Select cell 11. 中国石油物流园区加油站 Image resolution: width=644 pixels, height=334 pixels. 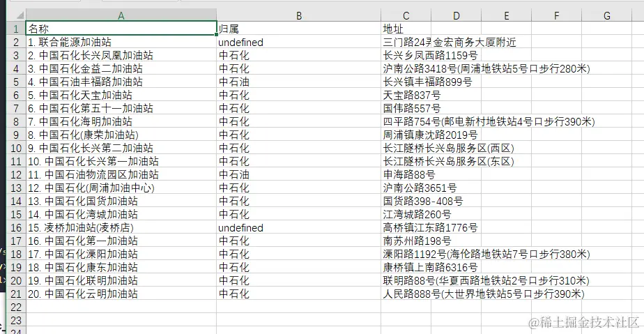pos(121,174)
